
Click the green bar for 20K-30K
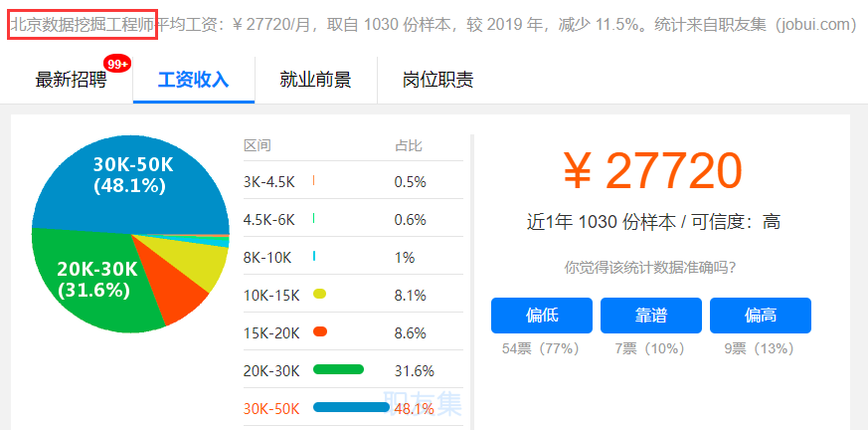click(338, 369)
